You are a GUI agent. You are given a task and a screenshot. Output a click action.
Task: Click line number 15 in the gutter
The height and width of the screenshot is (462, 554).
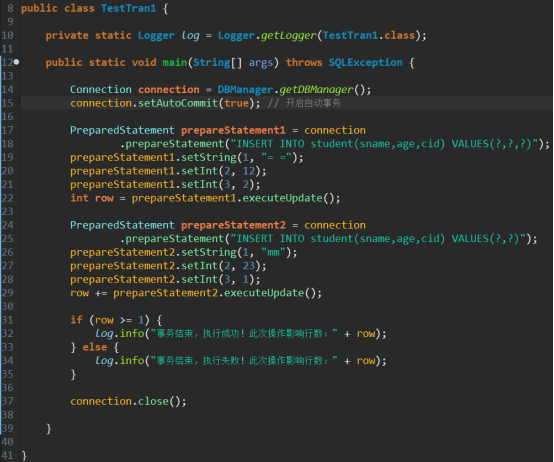tap(7, 103)
